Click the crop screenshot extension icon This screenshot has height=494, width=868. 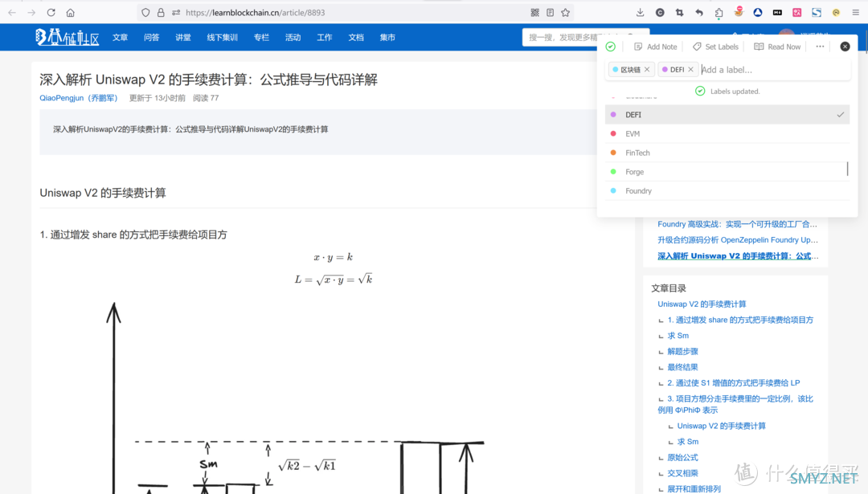tap(679, 12)
